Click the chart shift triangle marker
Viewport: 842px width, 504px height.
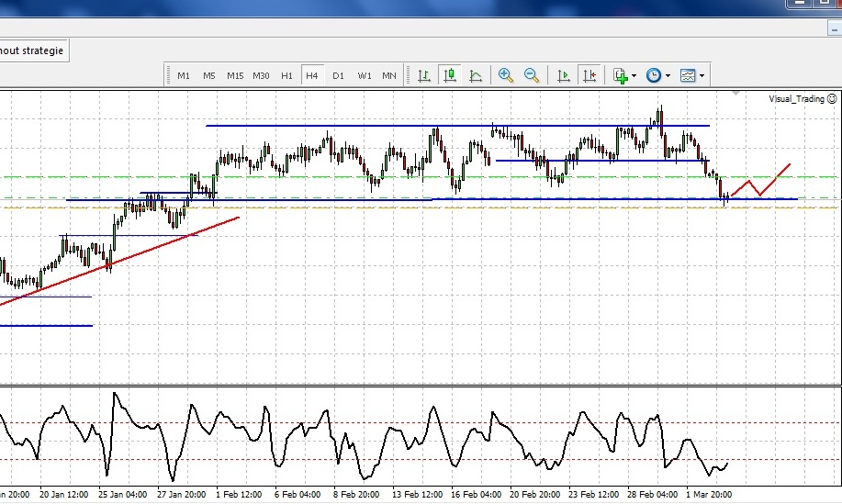click(x=735, y=94)
